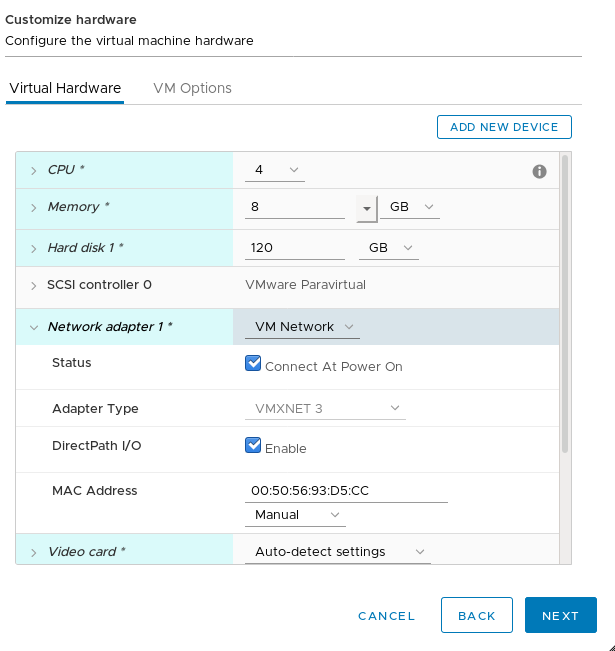The height and width of the screenshot is (651, 615).
Task: Click the Next button
Action: pos(560,616)
